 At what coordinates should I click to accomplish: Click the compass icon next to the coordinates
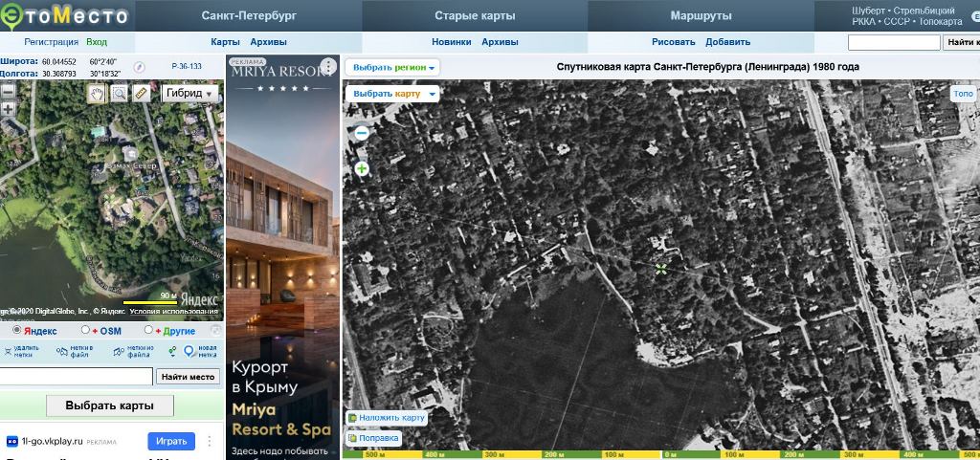point(138,67)
